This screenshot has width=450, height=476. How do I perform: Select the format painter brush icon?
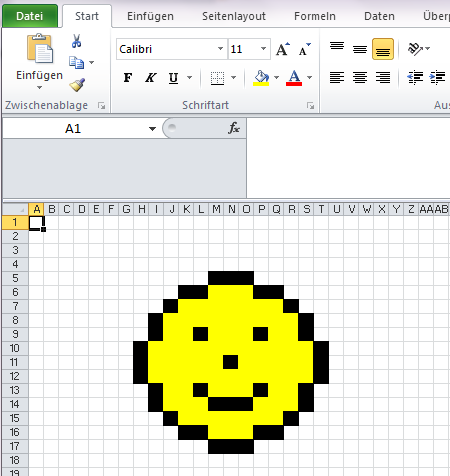(77, 85)
